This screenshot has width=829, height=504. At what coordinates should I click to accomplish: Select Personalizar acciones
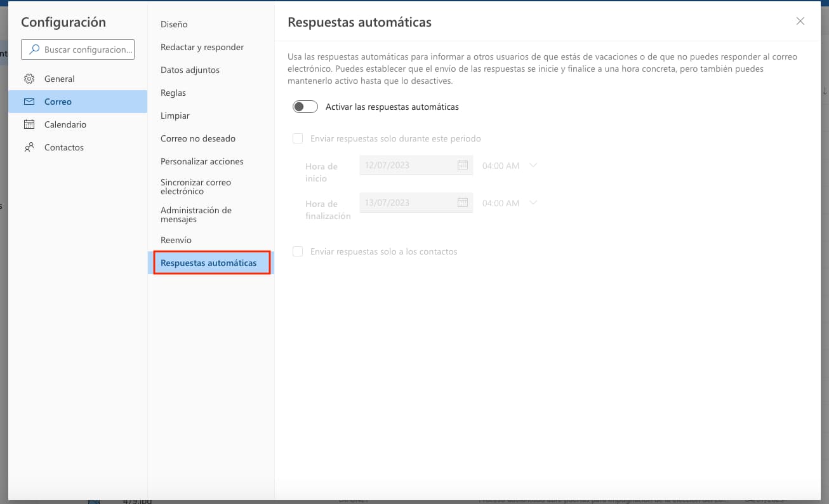click(x=202, y=161)
